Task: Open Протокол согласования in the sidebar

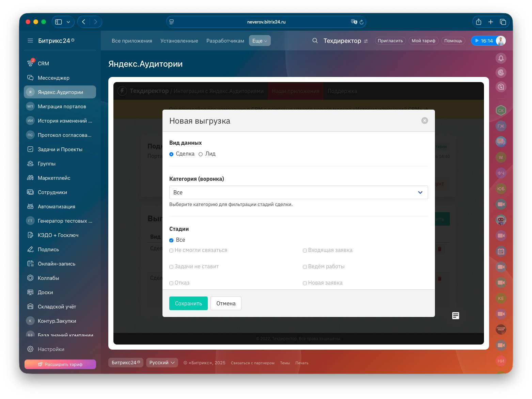Action: [x=60, y=135]
